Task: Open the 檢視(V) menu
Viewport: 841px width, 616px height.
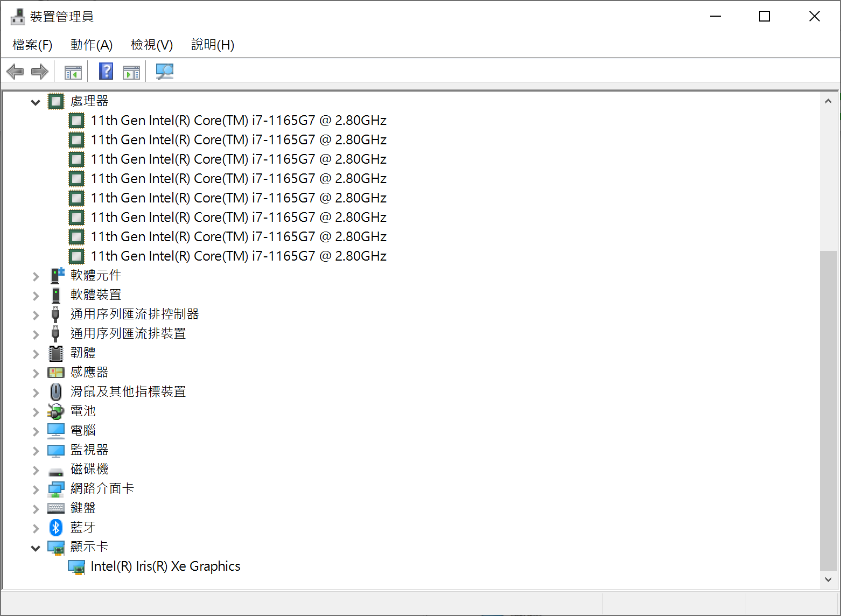Action: 151,45
